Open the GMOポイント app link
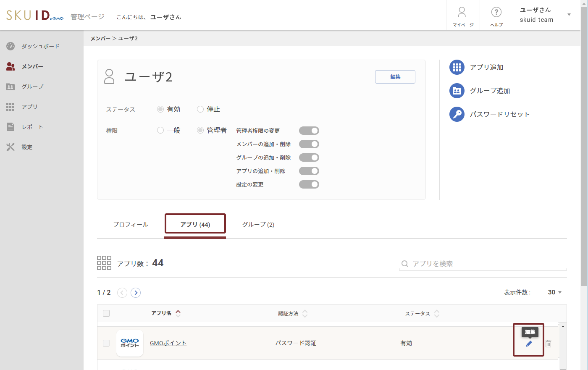The width and height of the screenshot is (588, 370). click(168, 343)
